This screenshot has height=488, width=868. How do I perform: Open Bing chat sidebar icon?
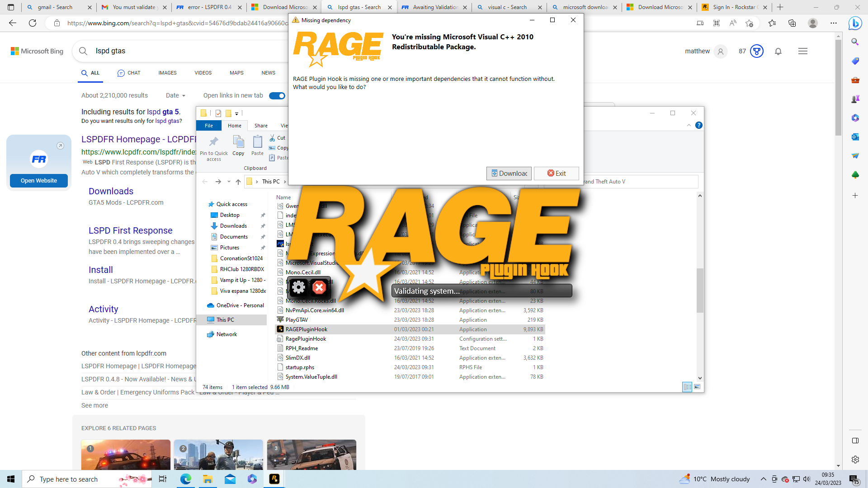[854, 23]
